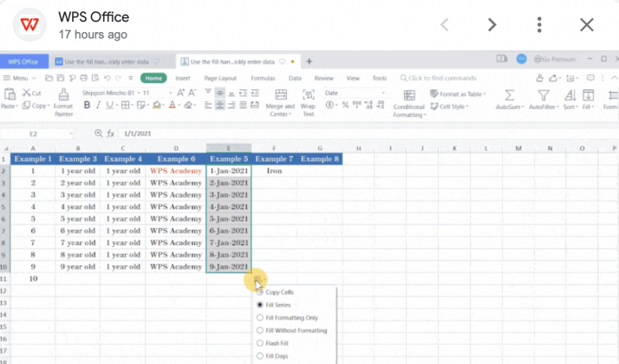Toggle bold formatting in the ribbon
Image resolution: width=619 pixels, height=364 pixels.
point(87,106)
